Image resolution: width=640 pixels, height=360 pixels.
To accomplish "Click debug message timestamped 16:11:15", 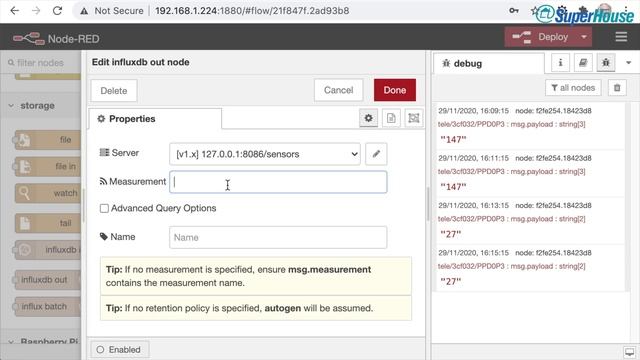I will (x=530, y=173).
